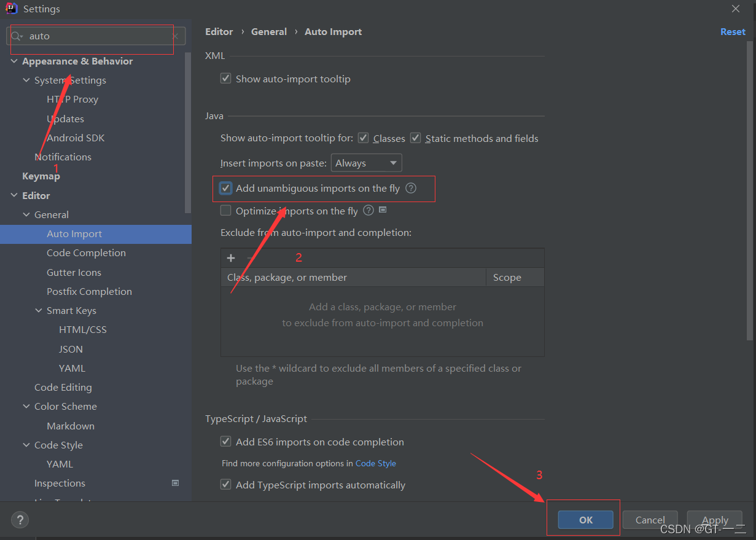
Task: Click the Class, package, or member column header
Action: point(353,277)
